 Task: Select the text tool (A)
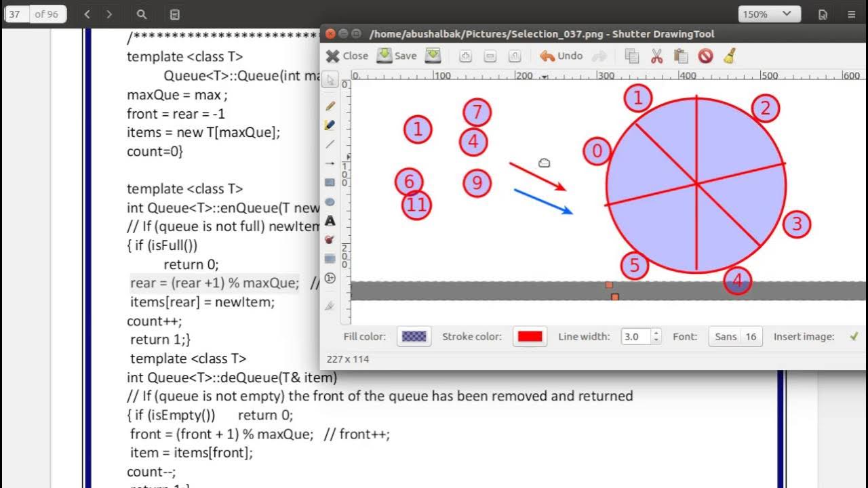[330, 221]
